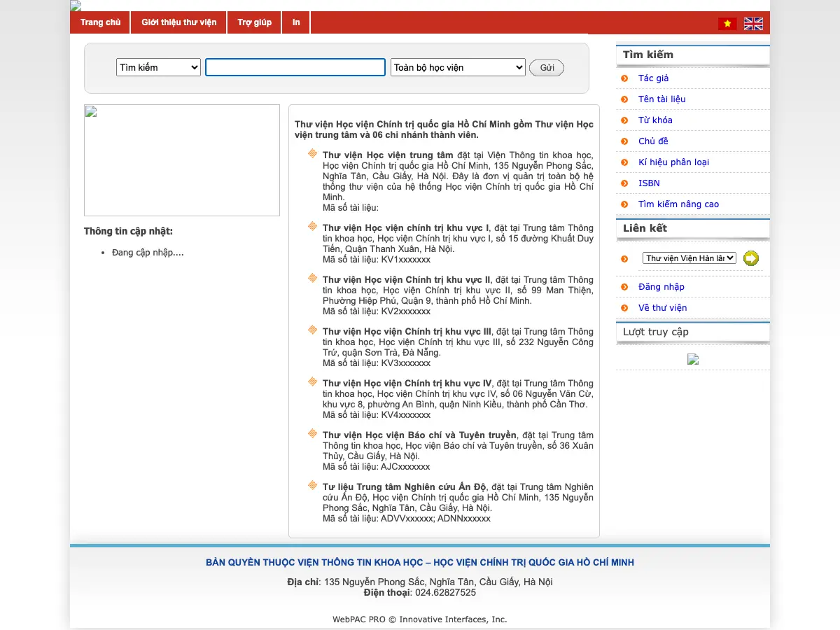Click 'Điện thoại: 024.62827525' footer text
Viewport: 840px width, 630px height.
(420, 593)
